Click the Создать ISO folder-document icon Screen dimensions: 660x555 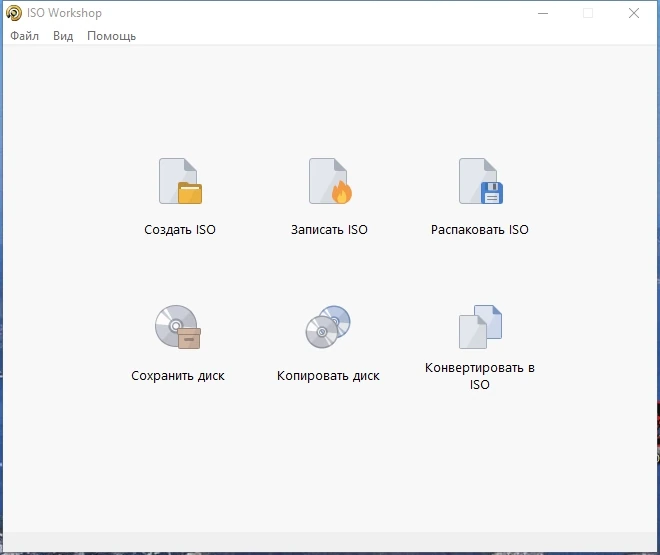[x=180, y=181]
